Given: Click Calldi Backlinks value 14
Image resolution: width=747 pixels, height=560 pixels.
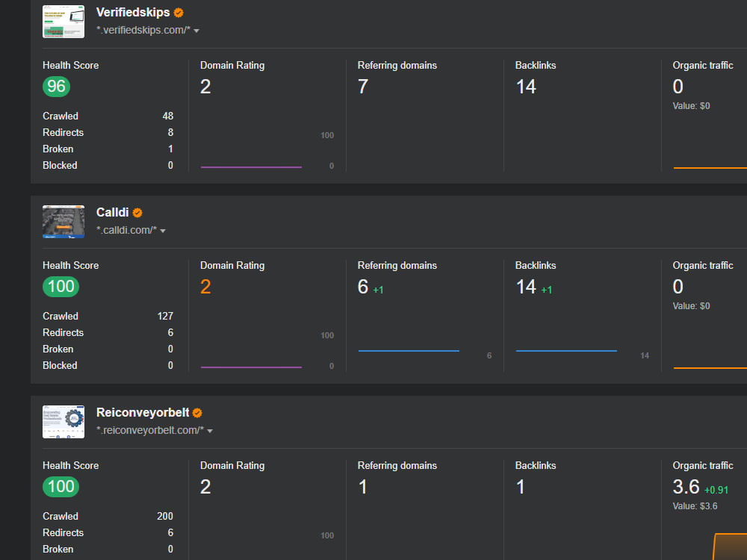Looking at the screenshot, I should [x=526, y=287].
